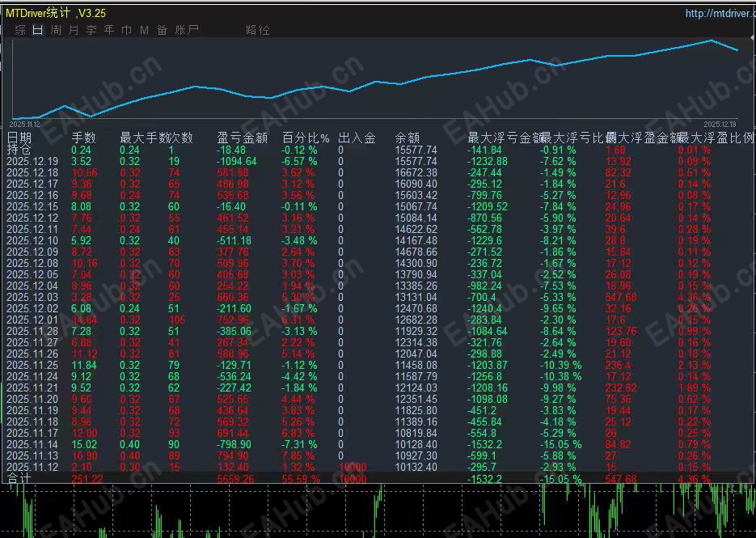Select the 2025.12.03 date row
Screen dimensions: 756x538
tap(32, 297)
